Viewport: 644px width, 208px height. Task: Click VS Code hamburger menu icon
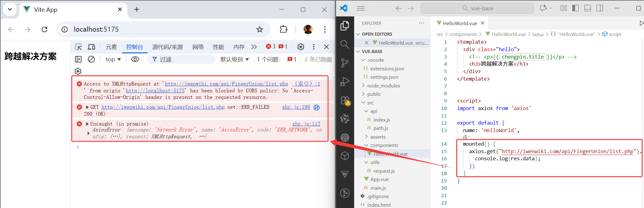(360, 8)
